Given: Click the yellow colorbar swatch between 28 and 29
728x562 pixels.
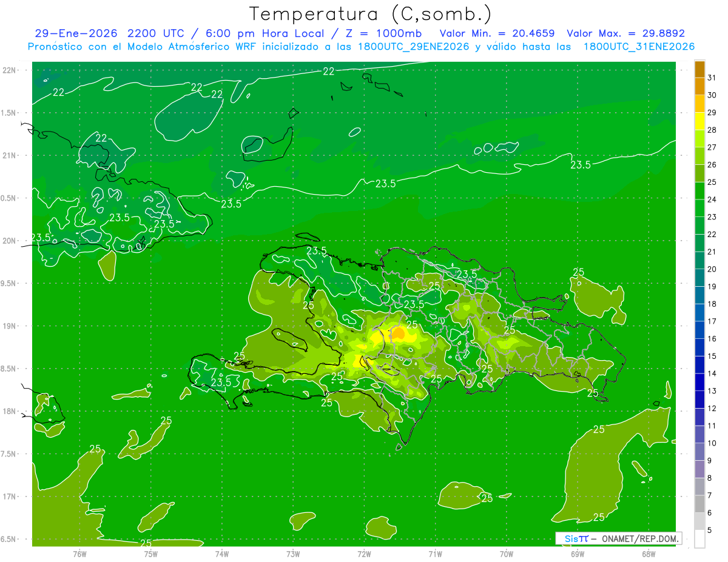Looking at the screenshot, I should click(699, 121).
